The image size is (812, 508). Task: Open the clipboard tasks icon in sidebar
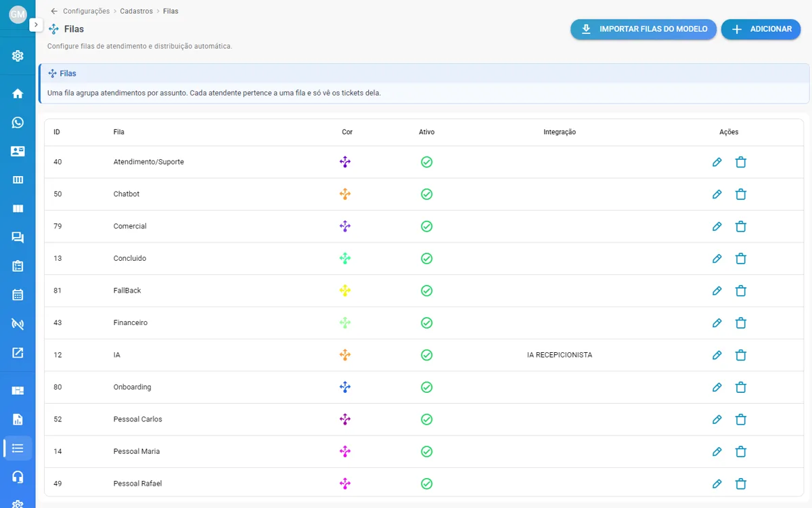pos(18,266)
